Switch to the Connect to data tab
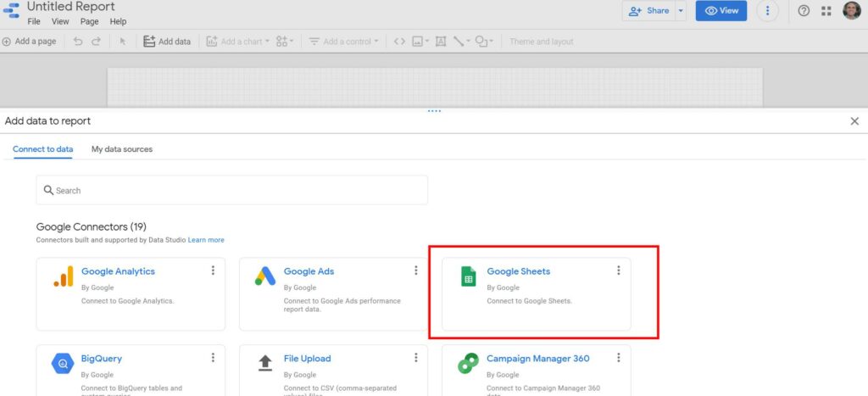Image resolution: width=868 pixels, height=396 pixels. coord(43,149)
